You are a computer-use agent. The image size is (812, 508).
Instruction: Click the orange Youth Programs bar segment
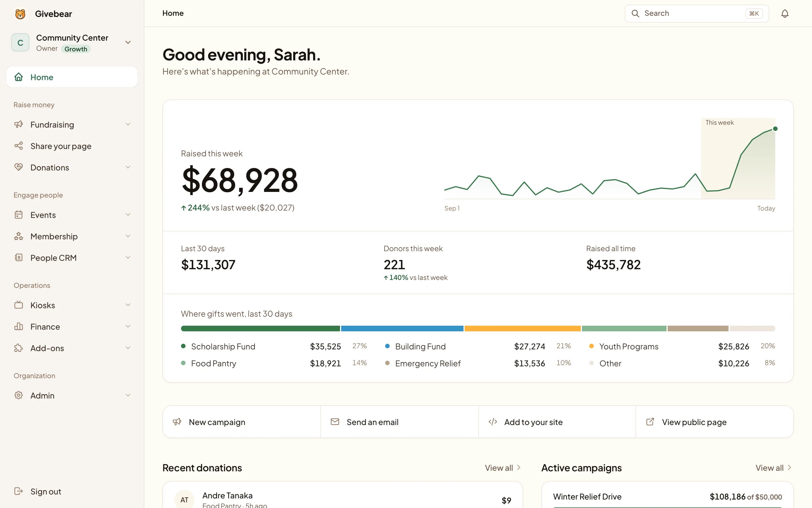522,328
